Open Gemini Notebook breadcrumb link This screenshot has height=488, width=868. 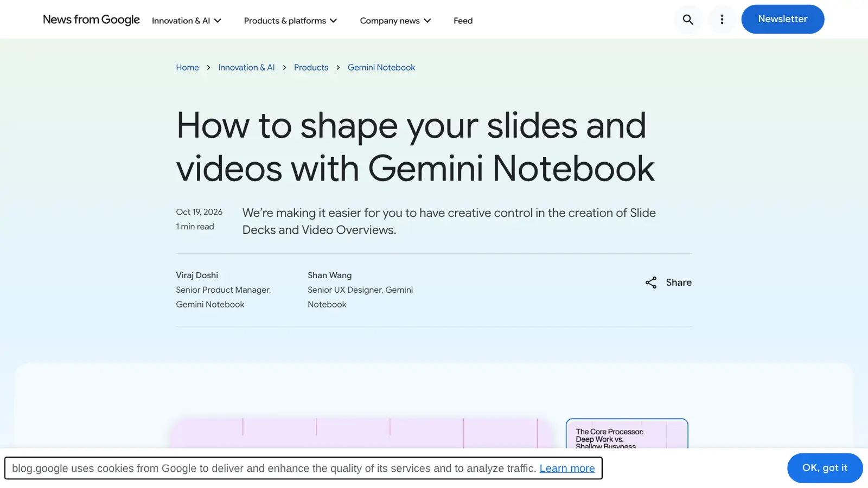pyautogui.click(x=381, y=67)
